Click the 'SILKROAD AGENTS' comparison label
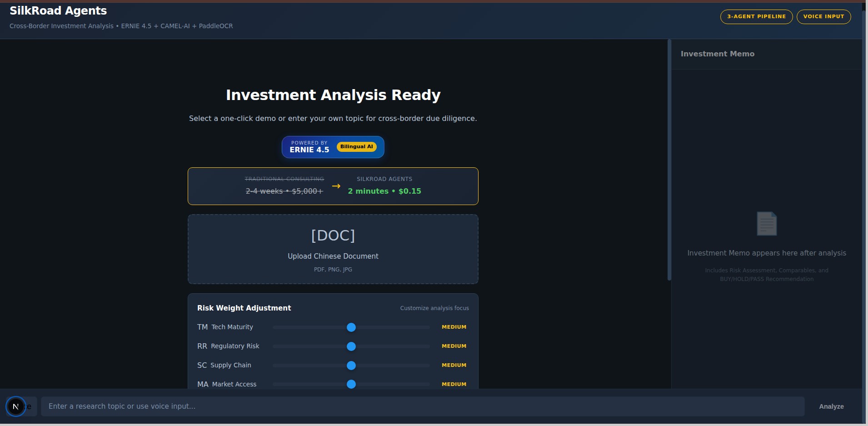The width and height of the screenshot is (868, 426). 384,179
